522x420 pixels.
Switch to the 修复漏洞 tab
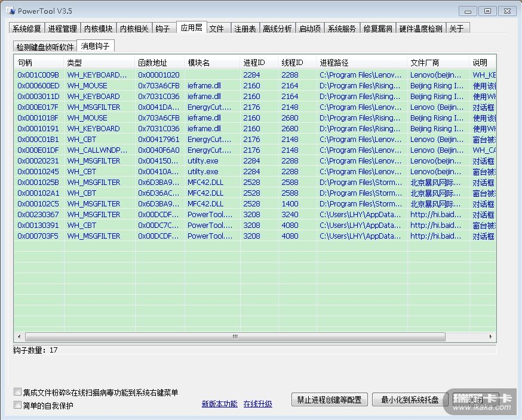point(377,29)
